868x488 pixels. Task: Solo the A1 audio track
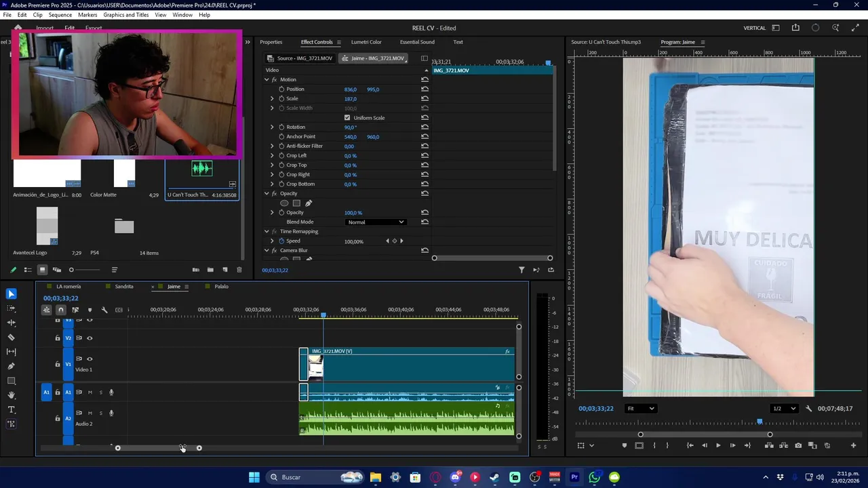coord(101,392)
